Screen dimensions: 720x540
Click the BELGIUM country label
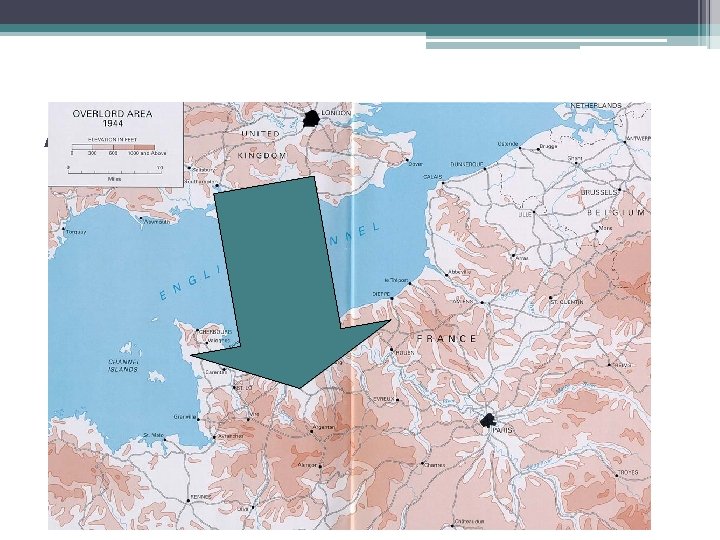616,213
